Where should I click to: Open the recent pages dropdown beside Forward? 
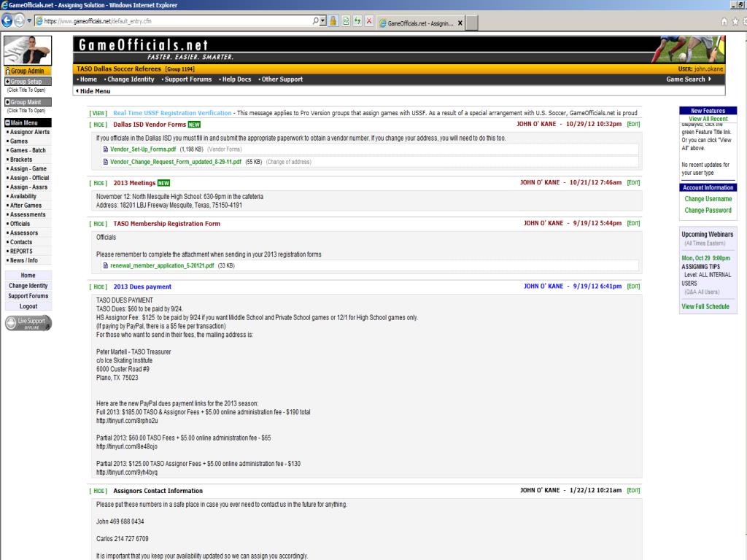29,21
